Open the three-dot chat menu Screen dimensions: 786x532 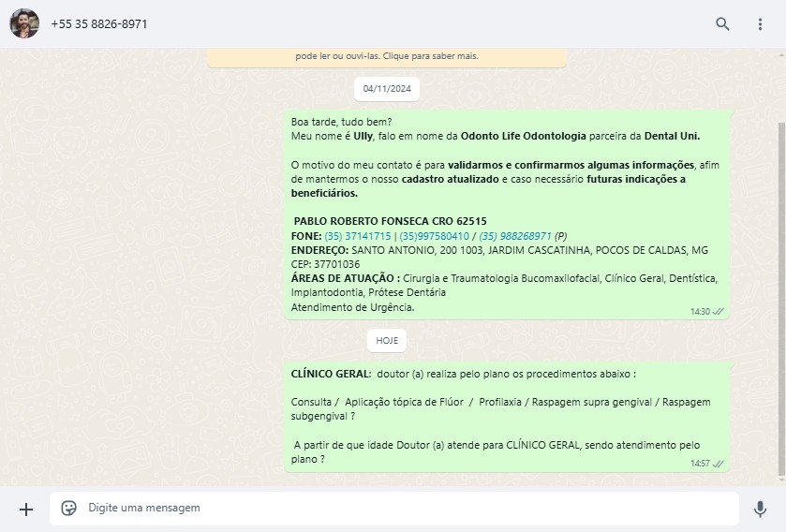click(x=760, y=24)
